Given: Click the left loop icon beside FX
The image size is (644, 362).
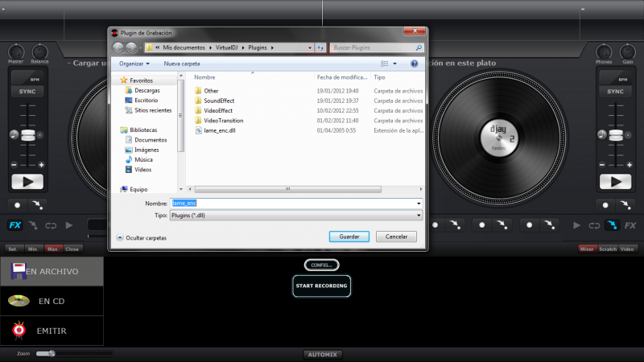Looking at the screenshot, I should pyautogui.click(x=51, y=225).
